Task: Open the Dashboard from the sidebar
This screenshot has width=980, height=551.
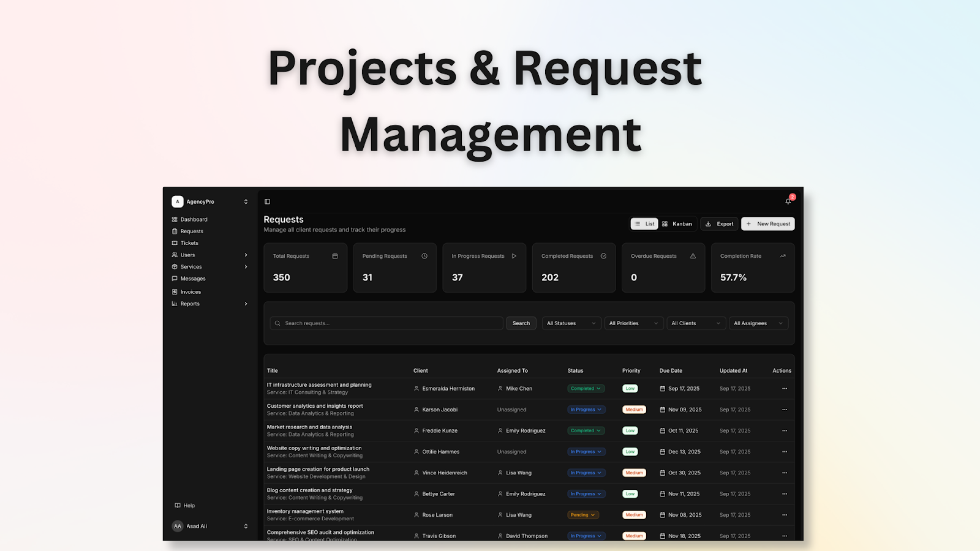Action: point(194,219)
